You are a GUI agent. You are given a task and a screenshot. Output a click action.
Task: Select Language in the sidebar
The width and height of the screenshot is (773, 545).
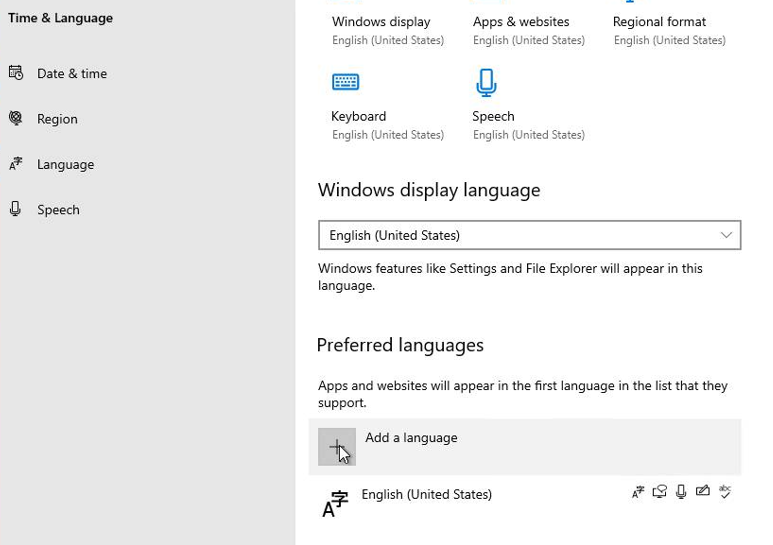(66, 164)
